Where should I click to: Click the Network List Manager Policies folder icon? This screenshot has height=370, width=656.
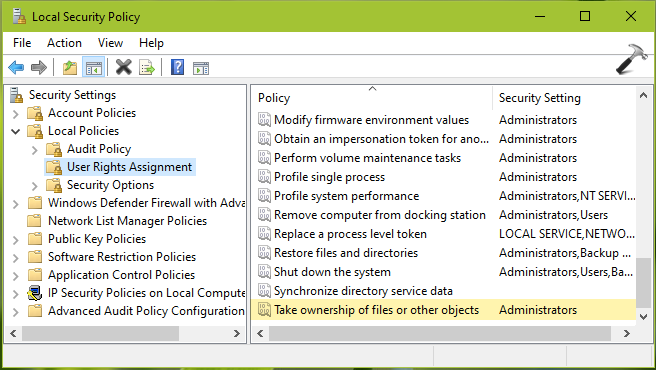coord(35,221)
